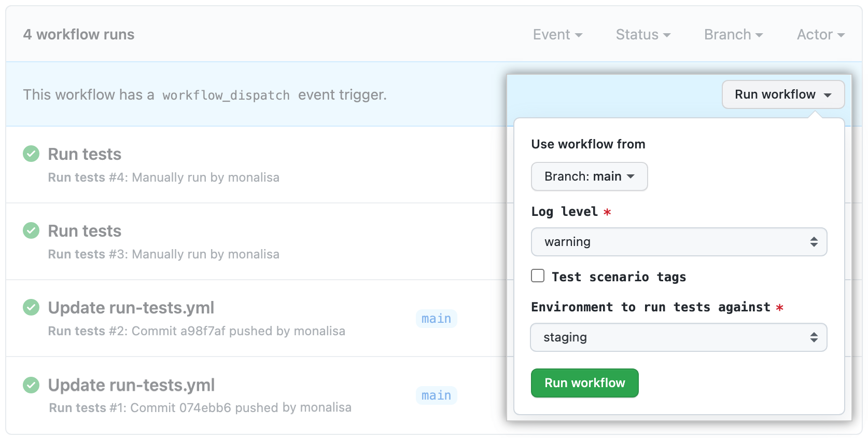Open the Branch: main workflow source selector
The image size is (868, 438).
coord(589,176)
